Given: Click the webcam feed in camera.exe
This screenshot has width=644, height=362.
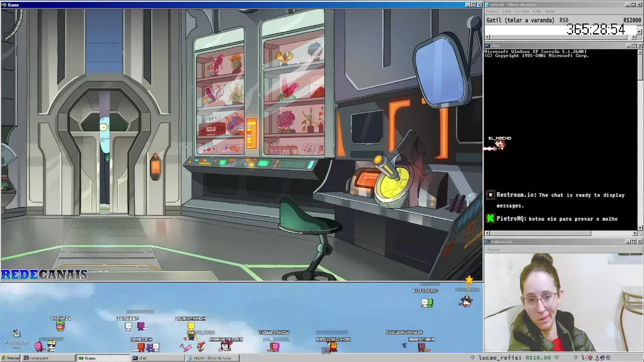Looking at the screenshot, I should (563, 303).
